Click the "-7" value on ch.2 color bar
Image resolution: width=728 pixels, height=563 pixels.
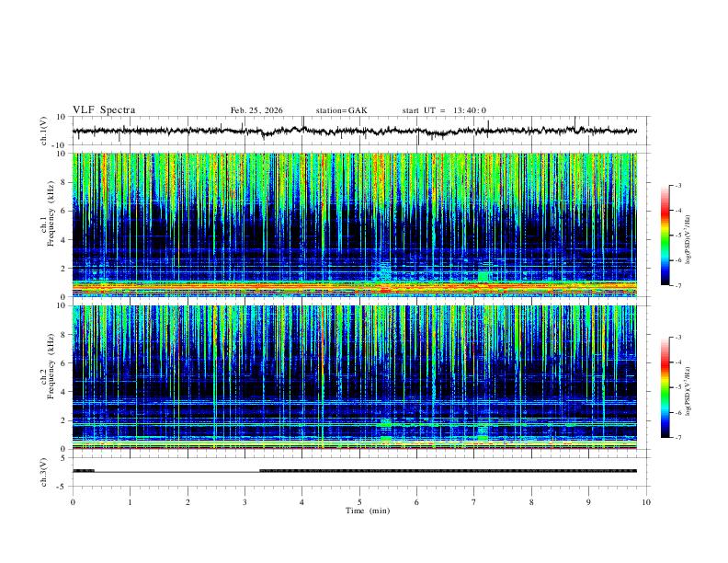(678, 438)
